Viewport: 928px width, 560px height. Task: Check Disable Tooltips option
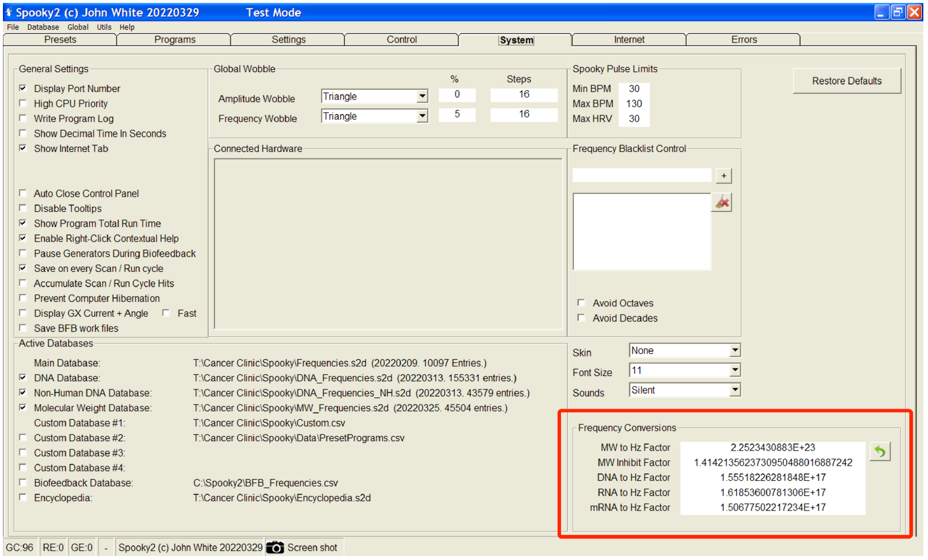23,208
